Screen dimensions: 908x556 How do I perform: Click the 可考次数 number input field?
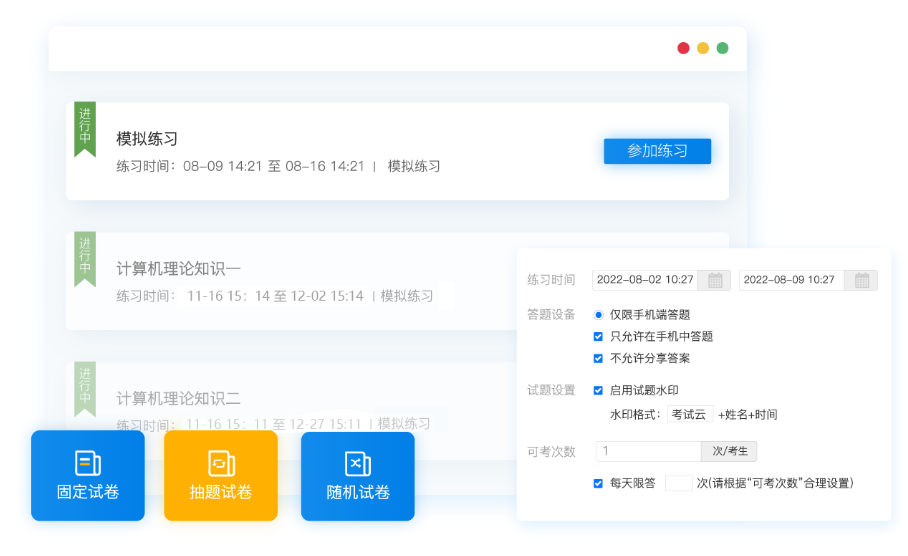(647, 451)
